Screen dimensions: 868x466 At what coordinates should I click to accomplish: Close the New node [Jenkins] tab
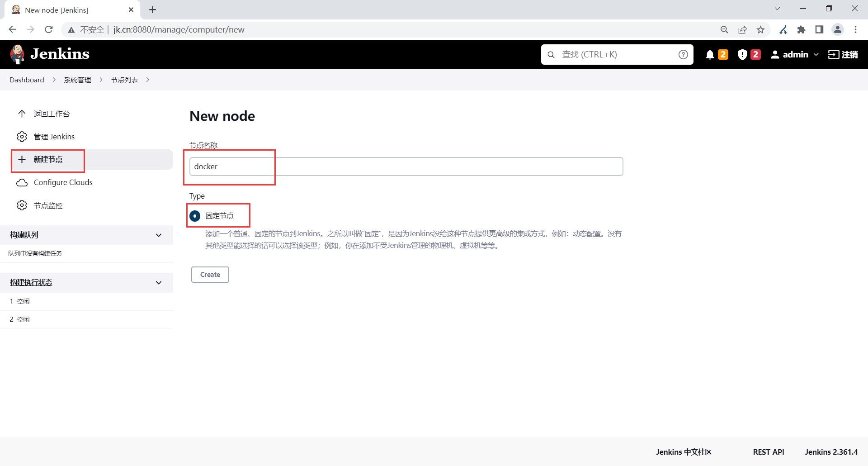pos(131,10)
